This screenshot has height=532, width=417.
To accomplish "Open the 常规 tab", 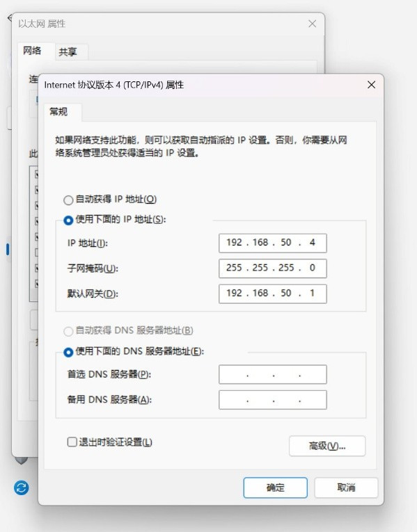I will [58, 112].
